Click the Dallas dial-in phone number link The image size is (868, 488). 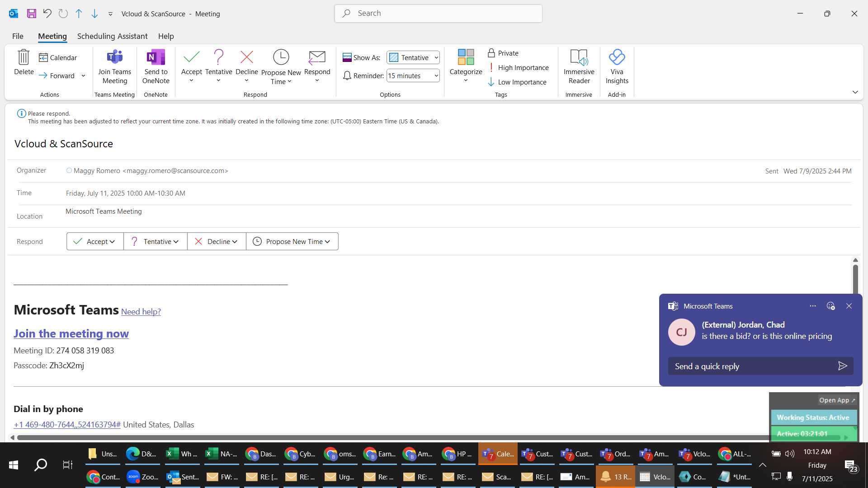(67, 424)
